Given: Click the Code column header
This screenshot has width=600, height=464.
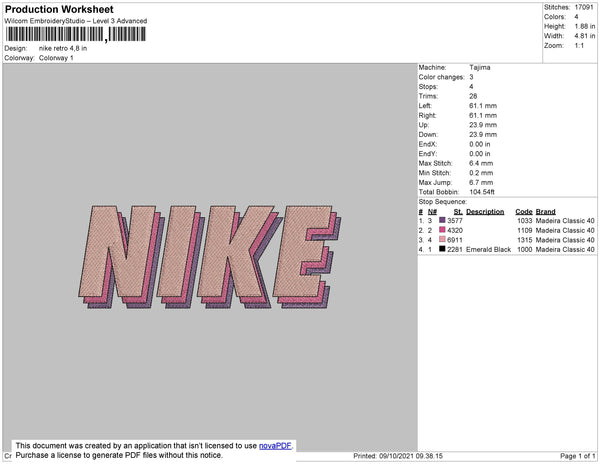Looking at the screenshot, I should [524, 212].
